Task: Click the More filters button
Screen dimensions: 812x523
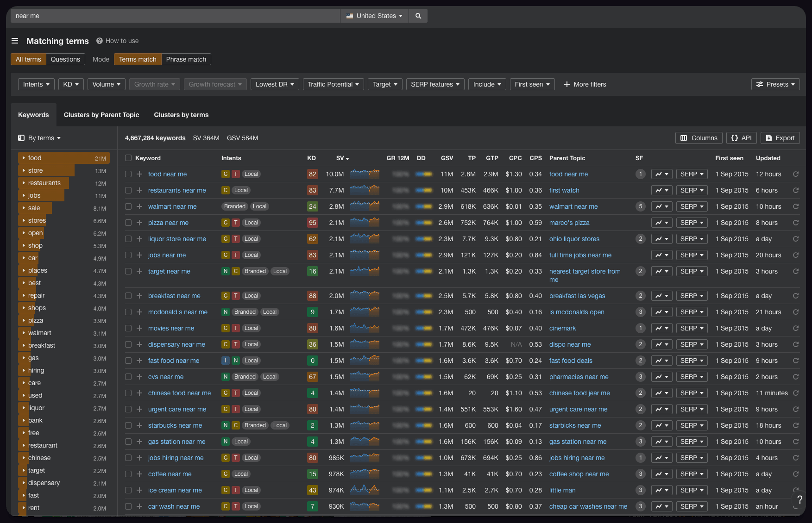Action: (x=585, y=84)
